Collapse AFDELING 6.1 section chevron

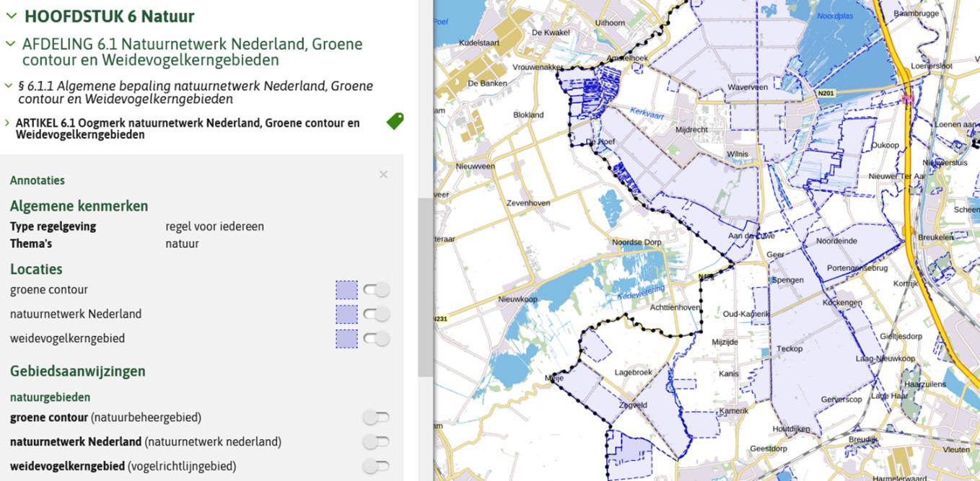click(x=10, y=43)
